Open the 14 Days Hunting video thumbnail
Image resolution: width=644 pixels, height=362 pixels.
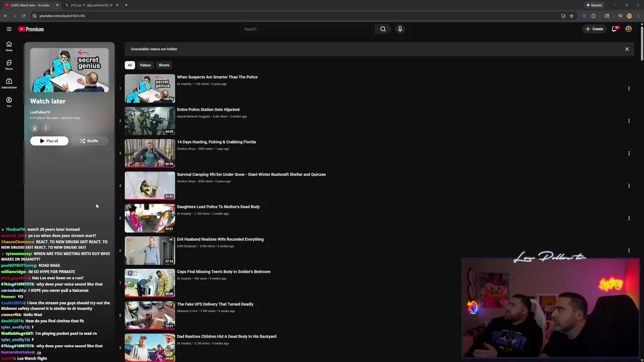pos(150,153)
